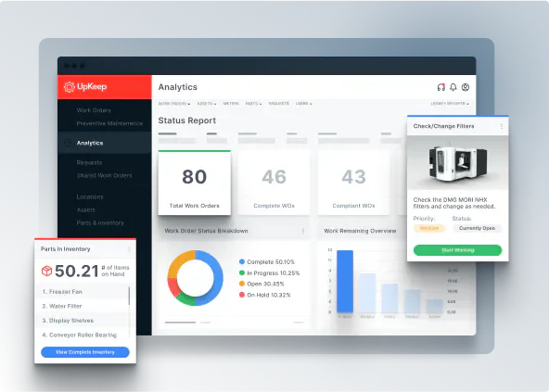This screenshot has width=549, height=392.
Task: Click the red box icon in Parts in Inventory
Action: [47, 271]
